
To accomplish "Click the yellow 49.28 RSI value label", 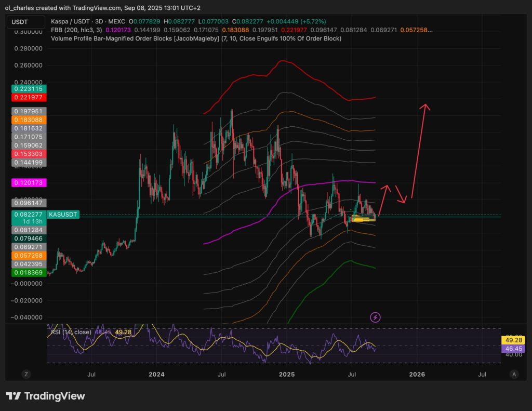I will tap(513, 340).
